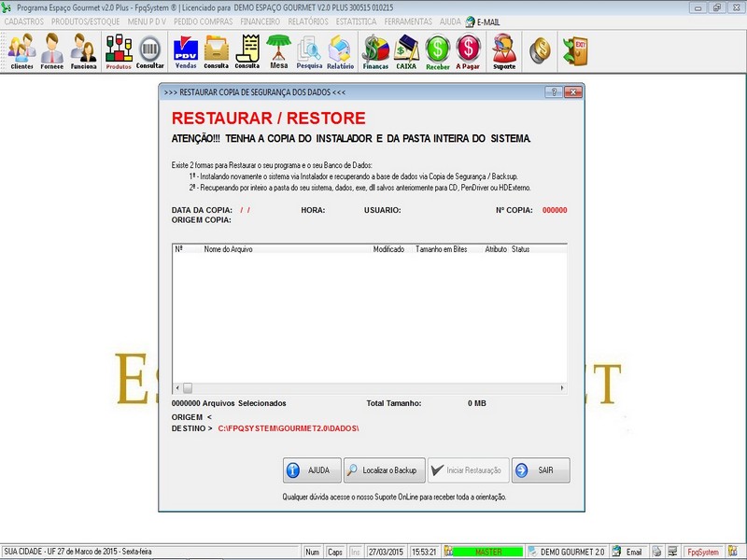Open the FERRAMENTAS menu
This screenshot has width=747, height=560.
[x=408, y=21]
